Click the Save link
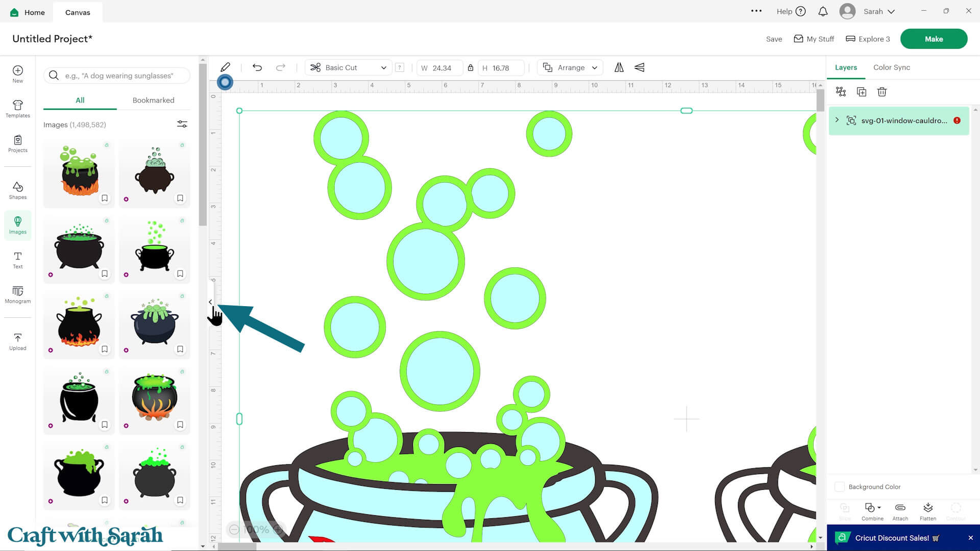Viewport: 980px width, 551px height. point(774,39)
